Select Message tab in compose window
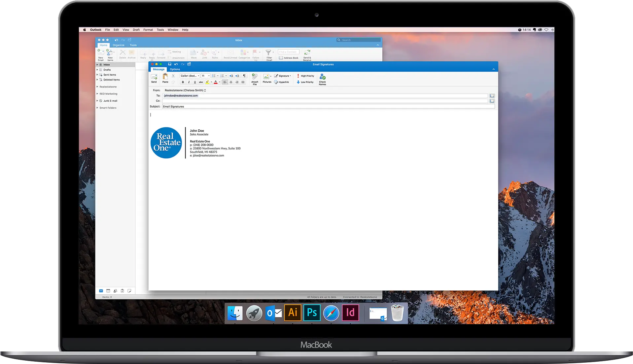The image size is (633, 364). [x=158, y=69]
